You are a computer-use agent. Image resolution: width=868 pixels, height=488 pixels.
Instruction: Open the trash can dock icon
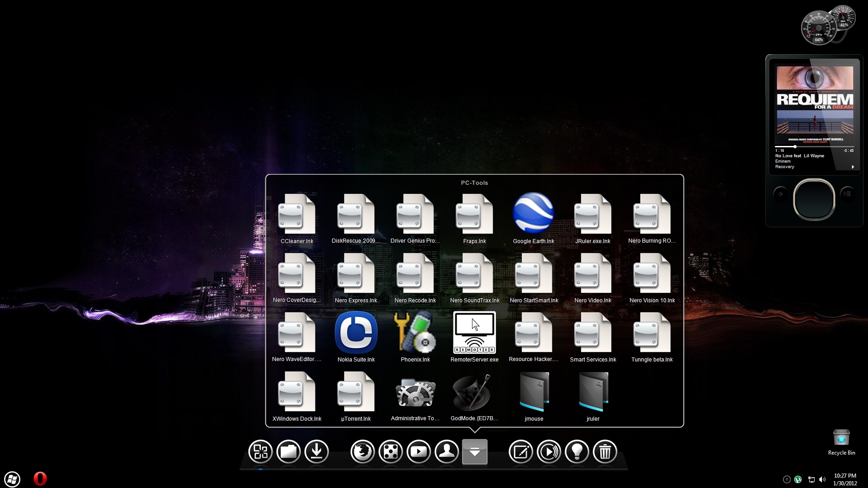click(605, 451)
